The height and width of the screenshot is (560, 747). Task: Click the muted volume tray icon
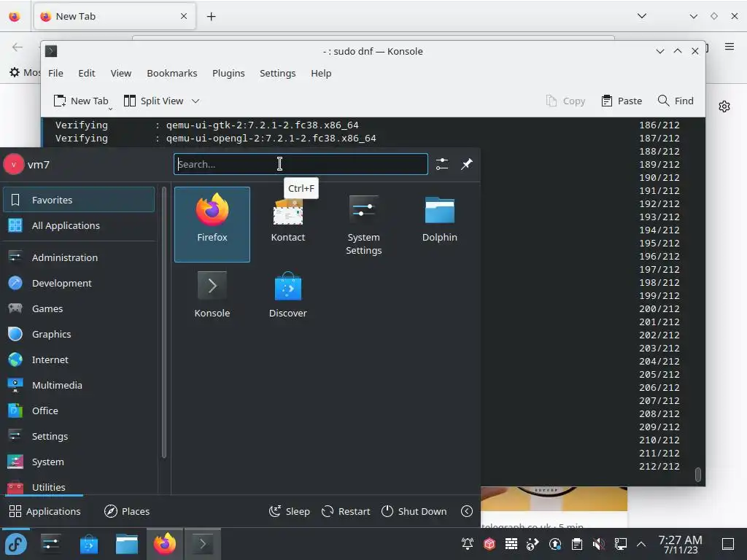click(x=599, y=544)
